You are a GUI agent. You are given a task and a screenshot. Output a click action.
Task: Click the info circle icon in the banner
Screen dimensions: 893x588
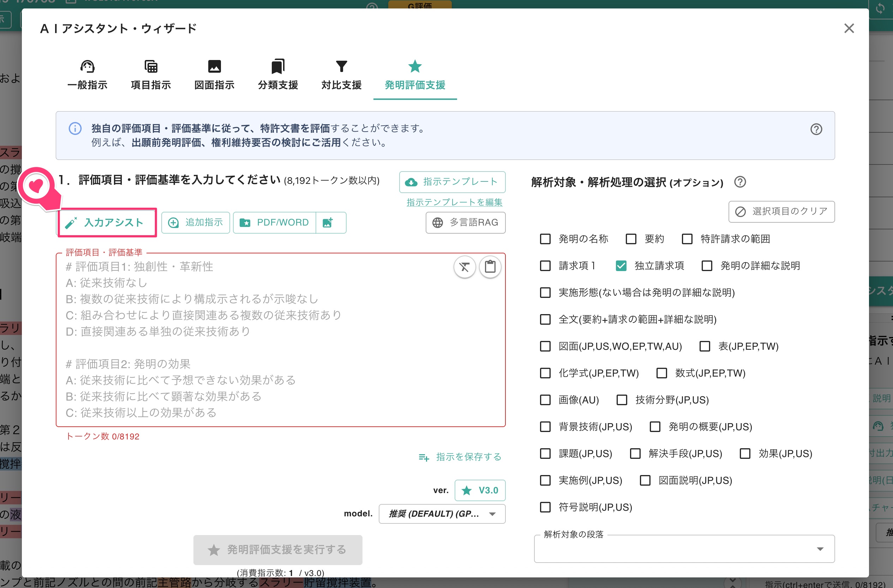pyautogui.click(x=75, y=128)
